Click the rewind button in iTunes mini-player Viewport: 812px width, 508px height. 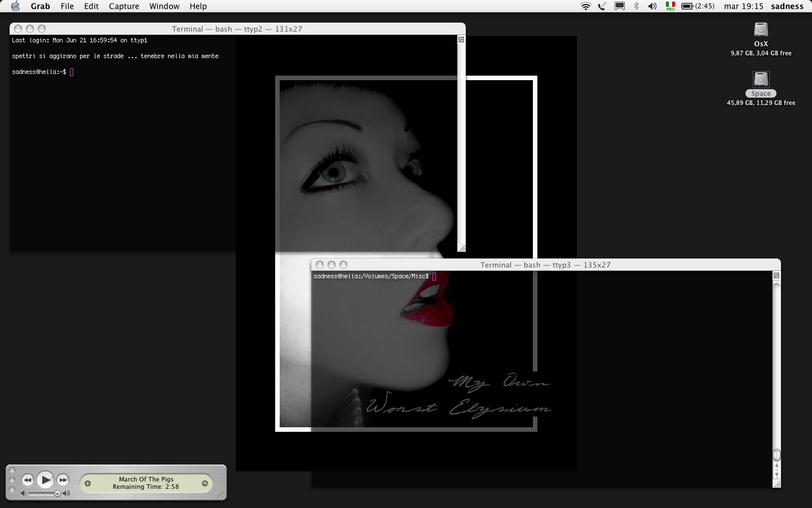click(x=28, y=480)
